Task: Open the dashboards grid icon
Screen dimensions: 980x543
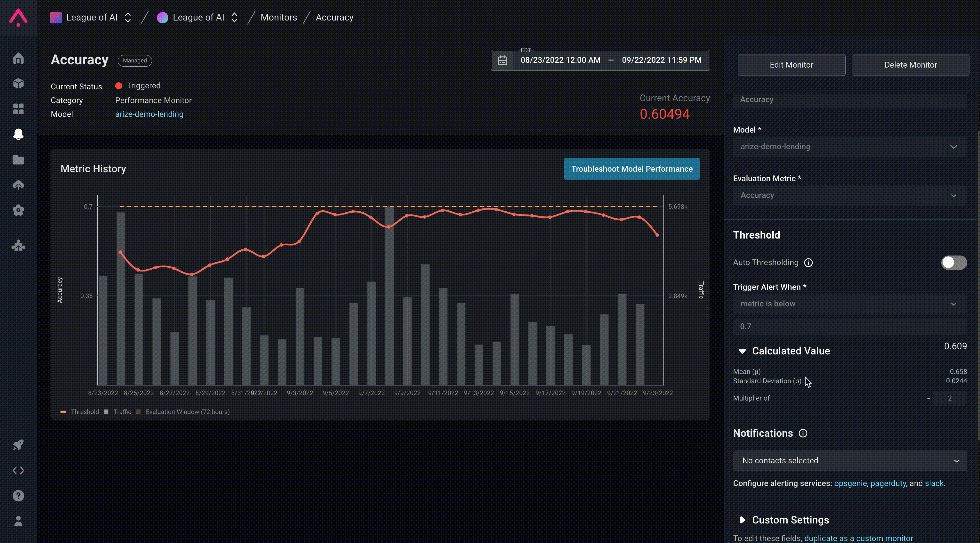Action: coord(18,109)
